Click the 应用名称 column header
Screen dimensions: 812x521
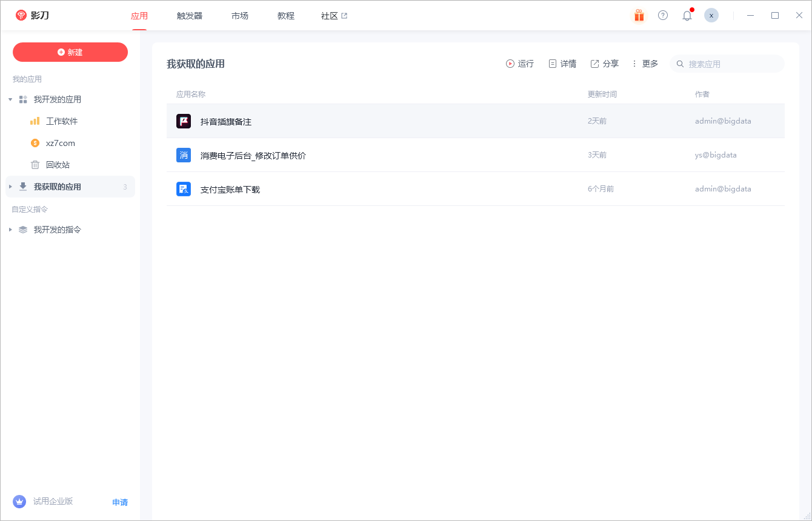(191, 94)
